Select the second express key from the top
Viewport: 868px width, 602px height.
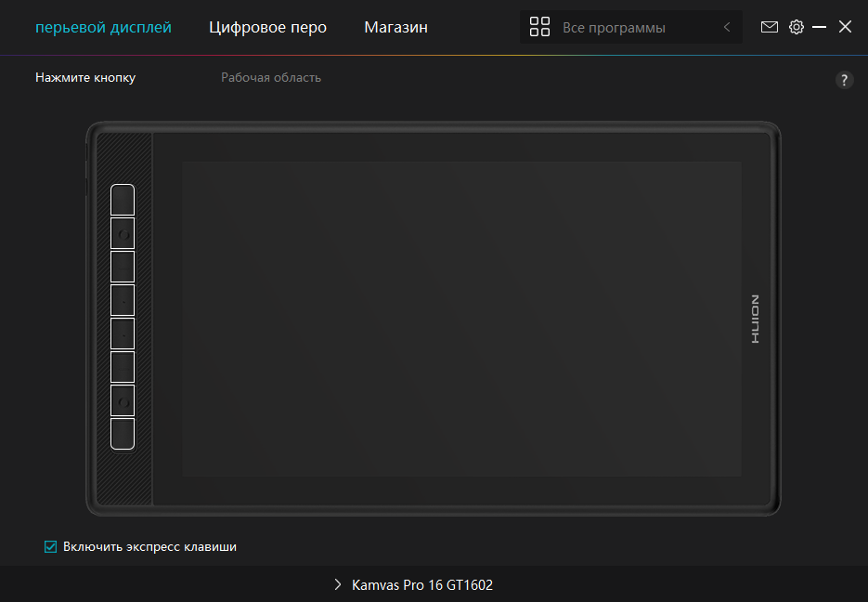(x=123, y=233)
